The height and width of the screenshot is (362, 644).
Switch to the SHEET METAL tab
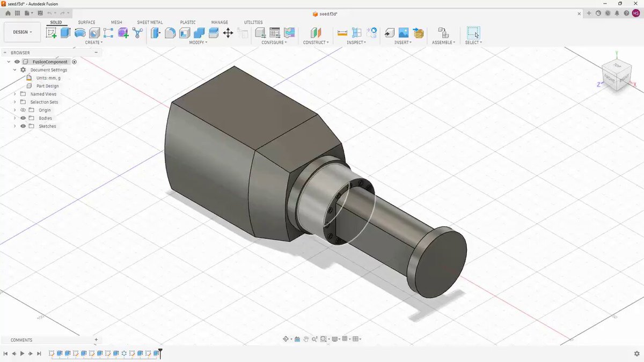[x=150, y=23]
